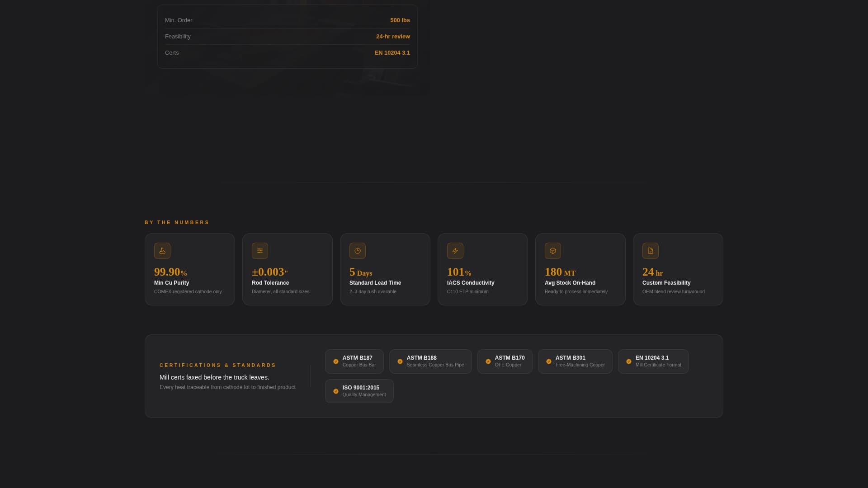This screenshot has width=868, height=488.
Task: Toggle the verification badge on ASTM B170
Action: pyautogui.click(x=488, y=361)
